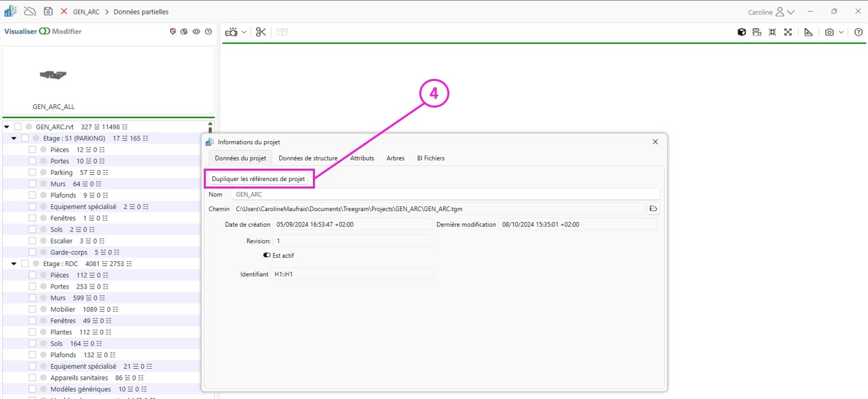The width and height of the screenshot is (868, 399).
Task: Toggle the Visualiser/Modifier mode switch
Action: (x=45, y=32)
